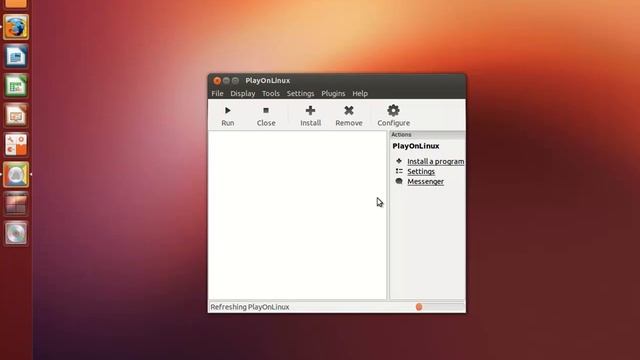Screen dimensions: 640x360
Task: Click the Close stop icon in toolbar
Action: [x=266, y=111]
